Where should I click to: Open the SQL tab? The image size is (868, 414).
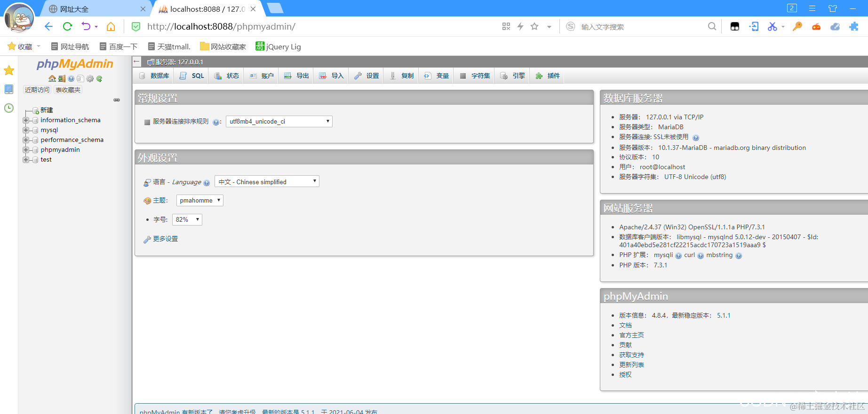tap(192, 76)
